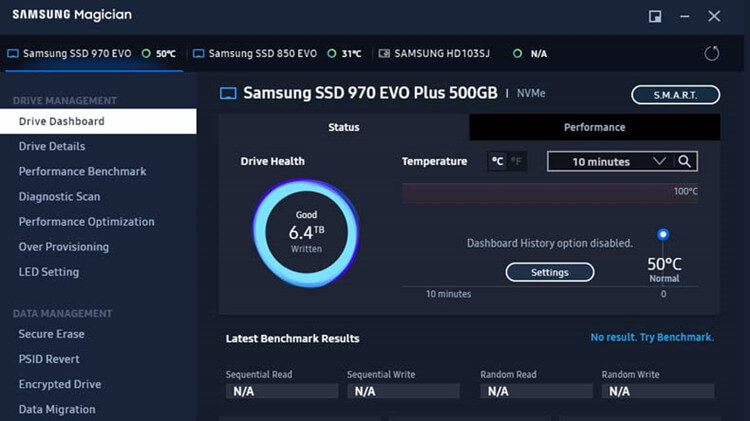Open Secure Erase in Data Management
The width and height of the screenshot is (750, 421).
click(x=51, y=334)
